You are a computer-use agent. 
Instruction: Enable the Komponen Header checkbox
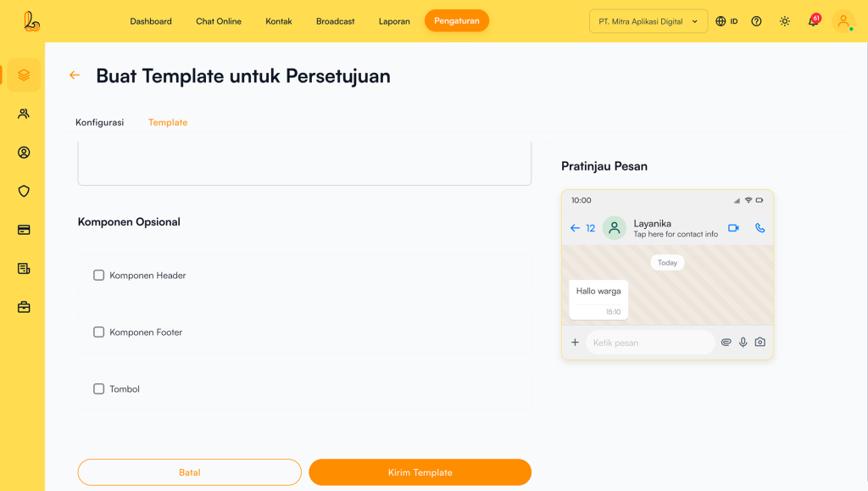99,276
